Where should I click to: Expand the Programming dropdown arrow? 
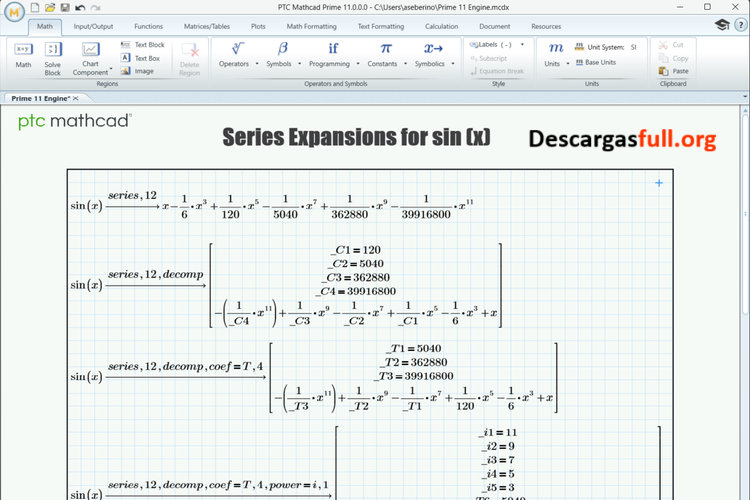coord(358,64)
